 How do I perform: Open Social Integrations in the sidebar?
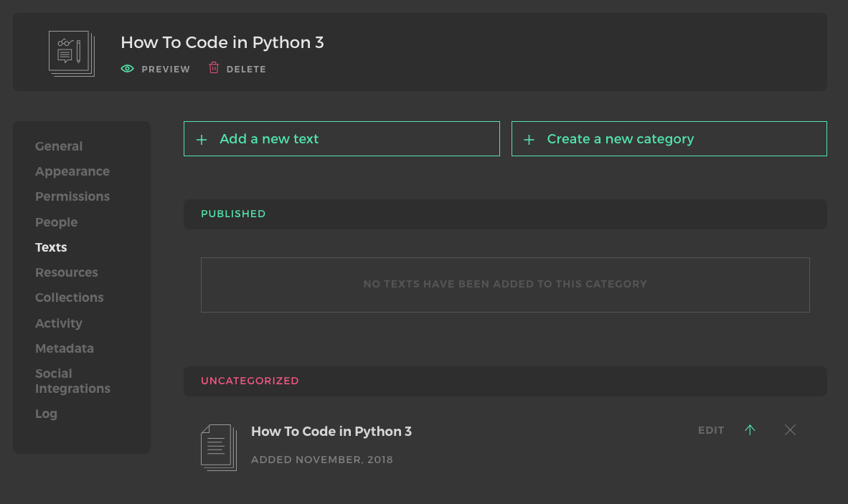[72, 381]
